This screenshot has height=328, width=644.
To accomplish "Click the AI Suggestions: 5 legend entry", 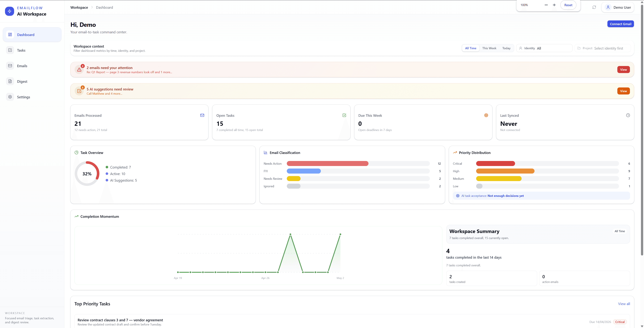I will coord(121,180).
